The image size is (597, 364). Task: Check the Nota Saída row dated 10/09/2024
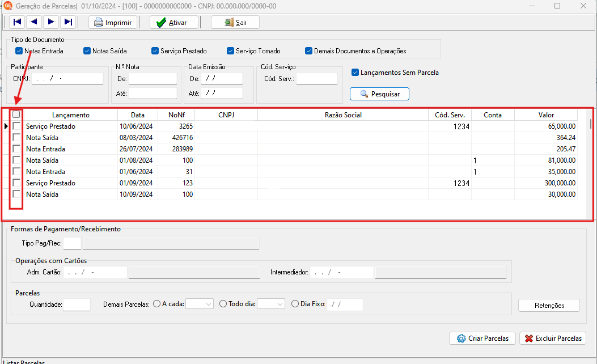[16, 194]
